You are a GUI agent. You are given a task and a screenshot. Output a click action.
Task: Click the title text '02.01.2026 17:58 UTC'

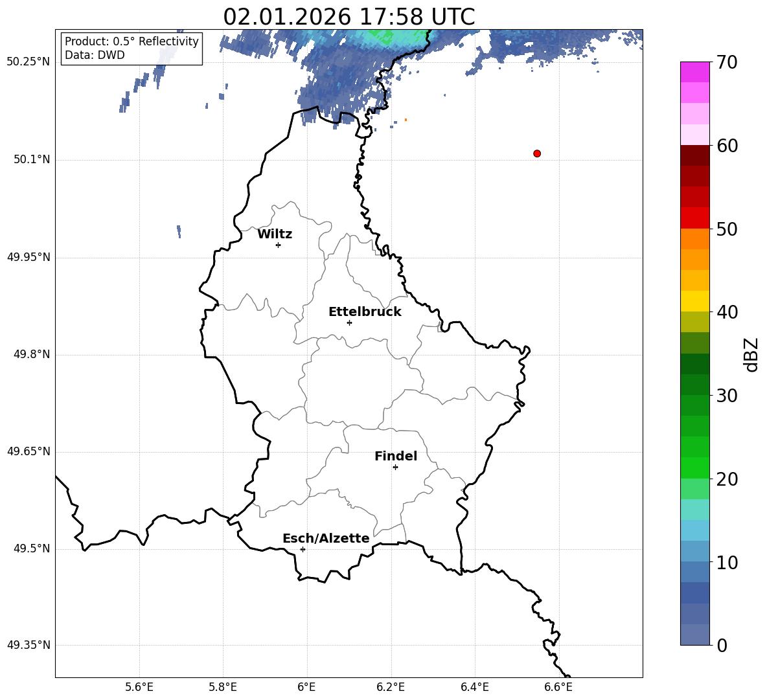coord(349,17)
